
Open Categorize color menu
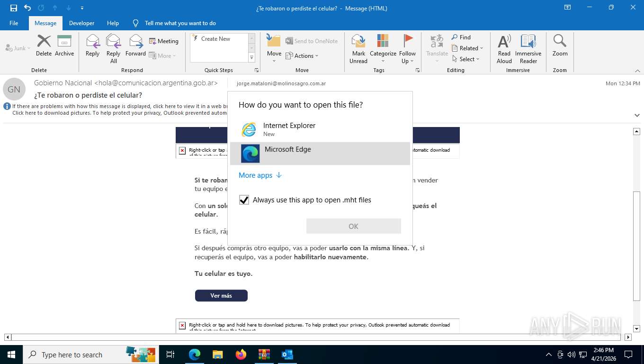383,49
